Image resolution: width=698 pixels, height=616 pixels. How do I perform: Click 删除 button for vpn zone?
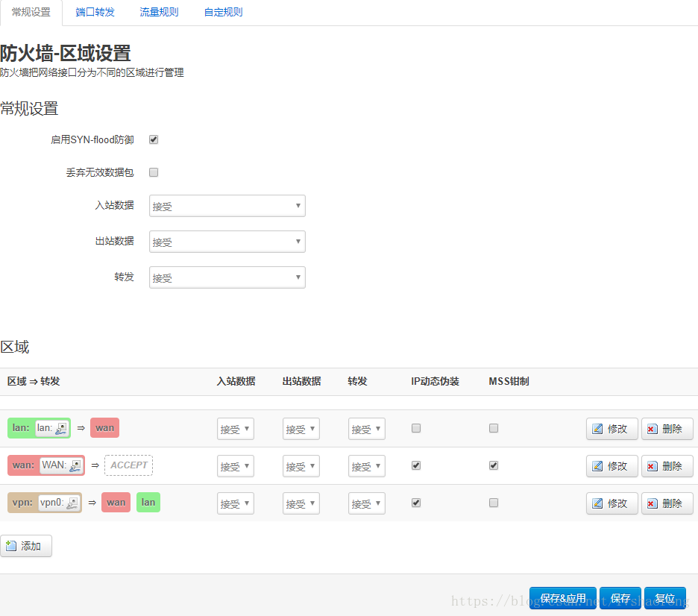tap(667, 503)
